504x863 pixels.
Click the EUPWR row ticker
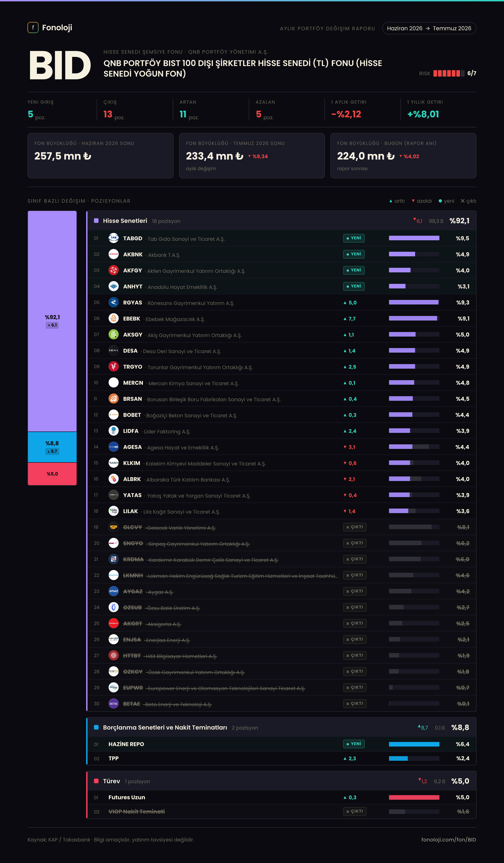(x=133, y=688)
